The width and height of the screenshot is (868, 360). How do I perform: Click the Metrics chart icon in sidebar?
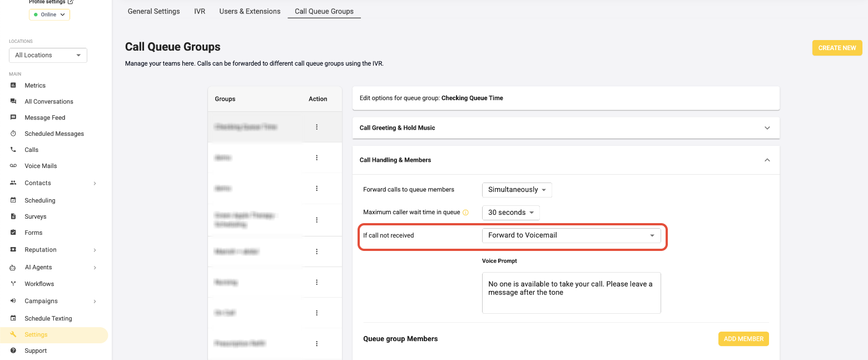coord(13,85)
